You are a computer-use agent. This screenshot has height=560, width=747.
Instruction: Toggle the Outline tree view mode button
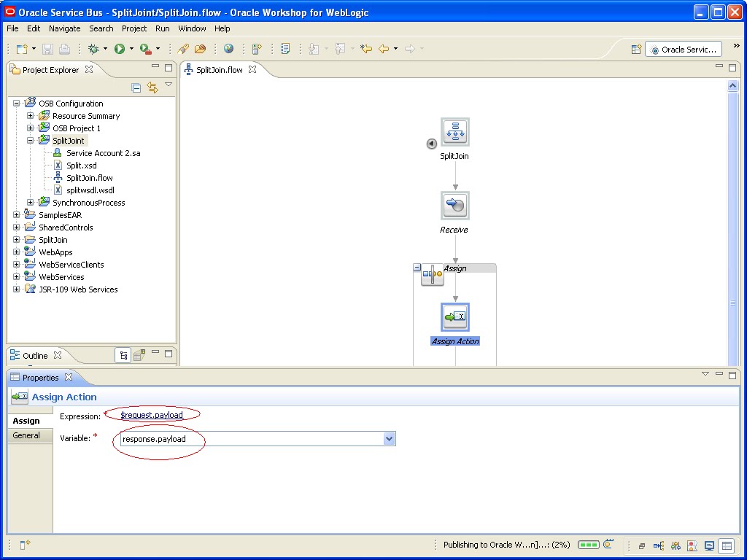click(x=123, y=355)
